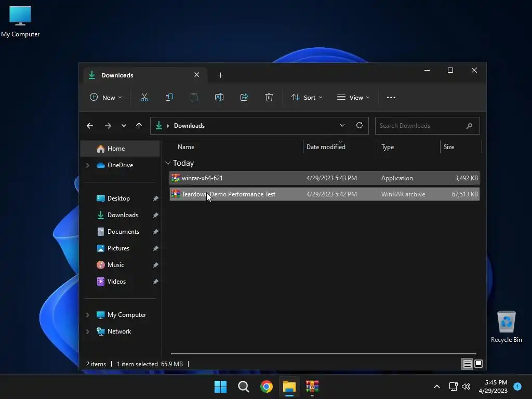This screenshot has width=532, height=399.
Task: Open Pictures in sidebar
Action: 118,248
